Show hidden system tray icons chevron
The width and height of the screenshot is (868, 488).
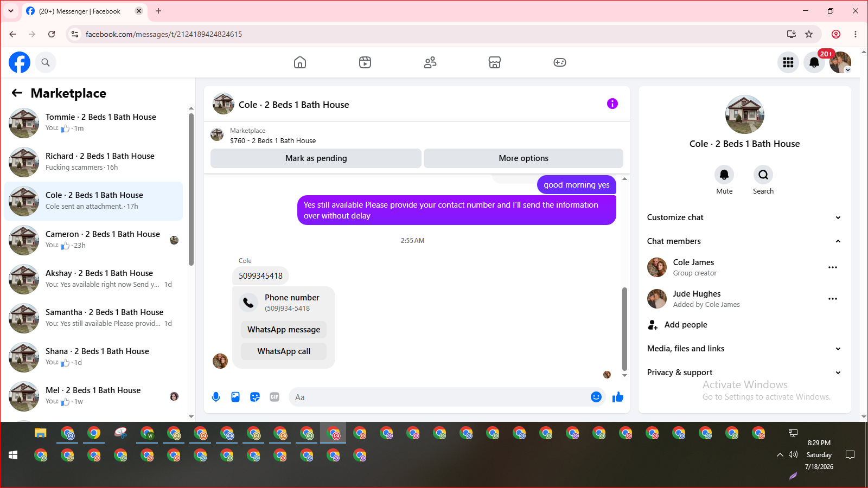coord(780,455)
